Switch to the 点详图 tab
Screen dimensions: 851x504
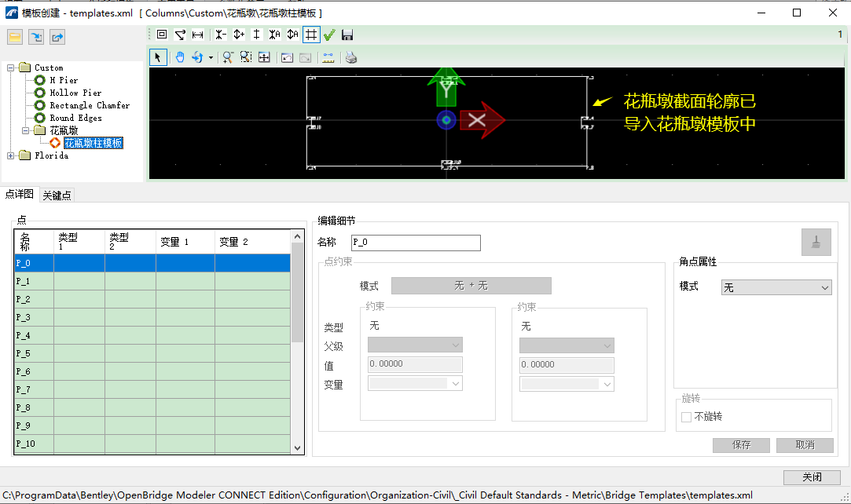pos(20,194)
